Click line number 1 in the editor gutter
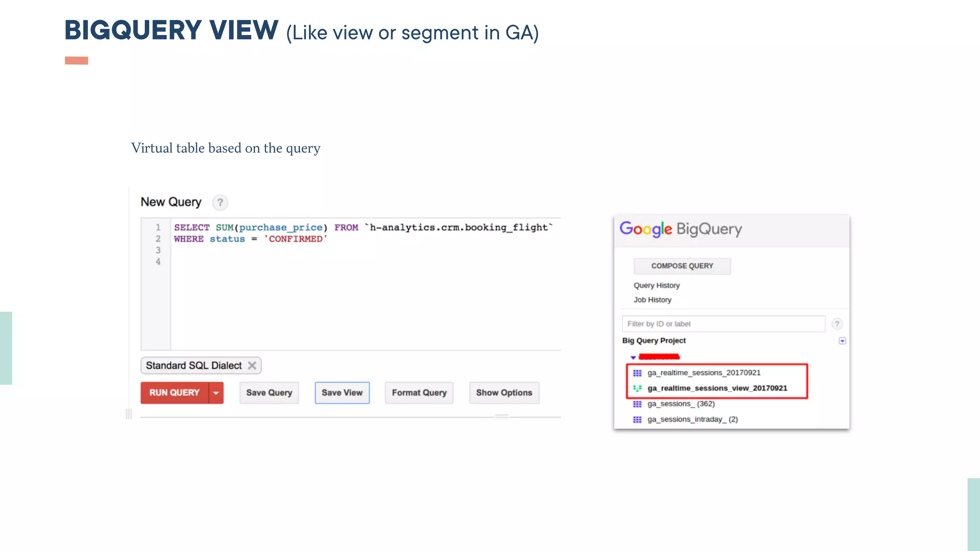The height and width of the screenshot is (551, 980). click(158, 227)
